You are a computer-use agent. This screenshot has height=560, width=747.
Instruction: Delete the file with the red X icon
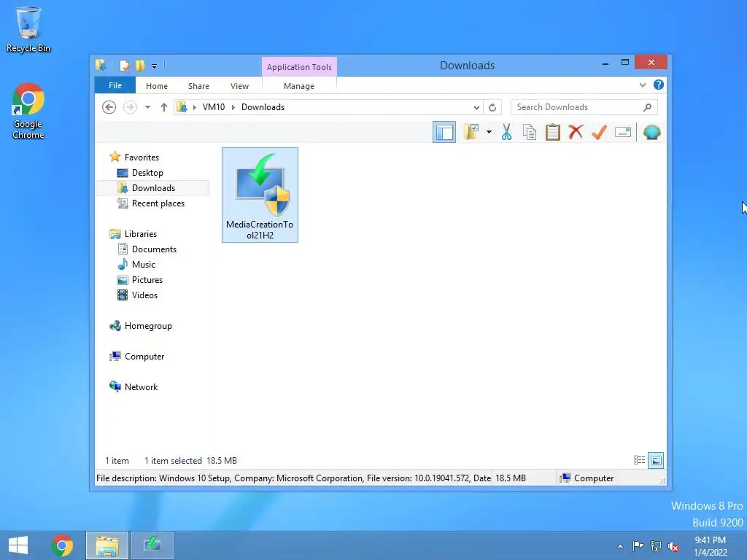coord(576,132)
